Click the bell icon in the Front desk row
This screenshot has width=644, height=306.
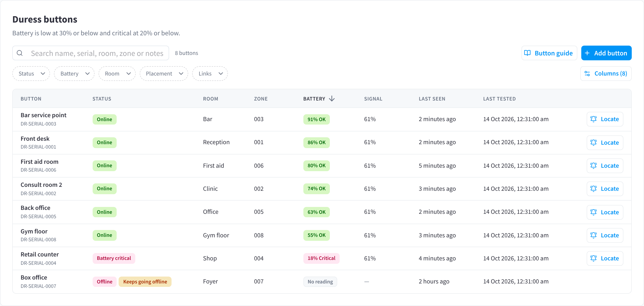[594, 143]
